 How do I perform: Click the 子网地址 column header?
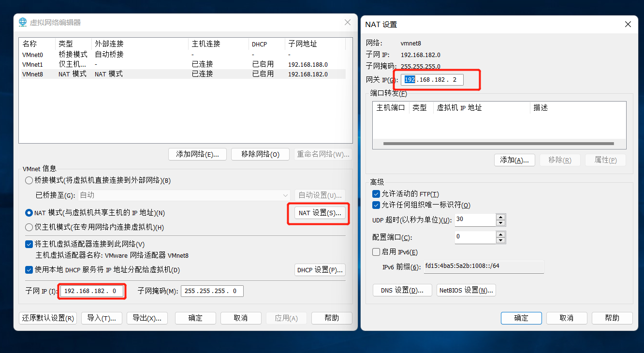(x=315, y=44)
